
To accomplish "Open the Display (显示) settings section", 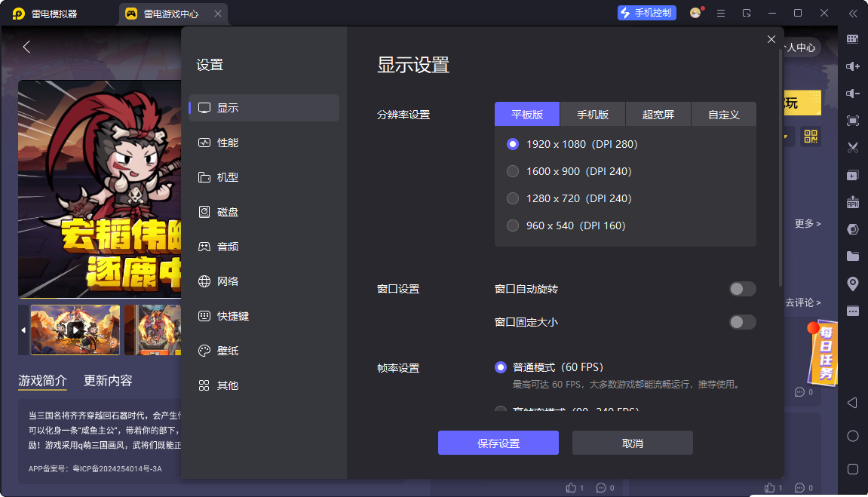I will click(x=264, y=108).
